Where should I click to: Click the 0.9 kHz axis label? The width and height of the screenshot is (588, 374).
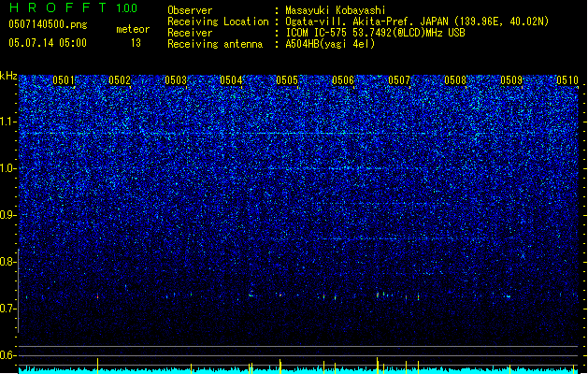pos(7,215)
